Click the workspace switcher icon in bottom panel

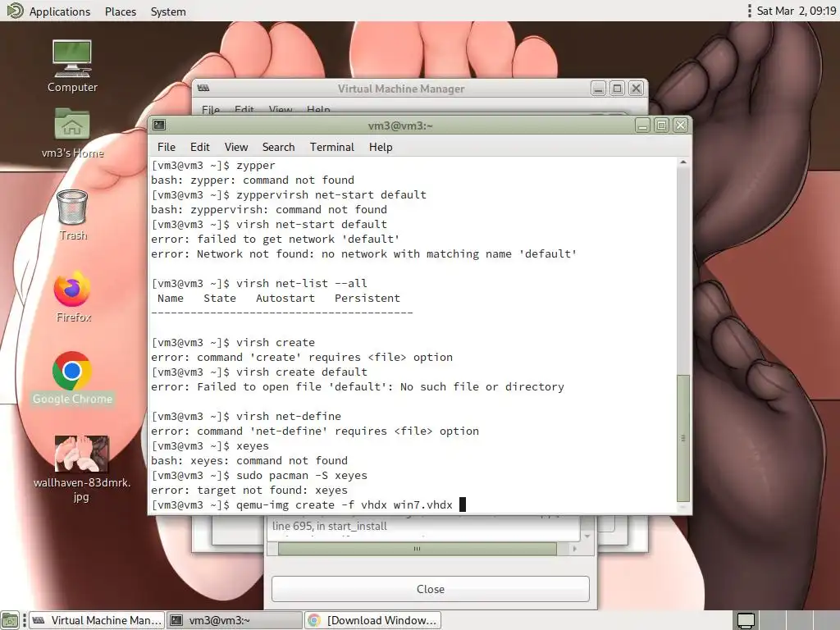click(746, 620)
